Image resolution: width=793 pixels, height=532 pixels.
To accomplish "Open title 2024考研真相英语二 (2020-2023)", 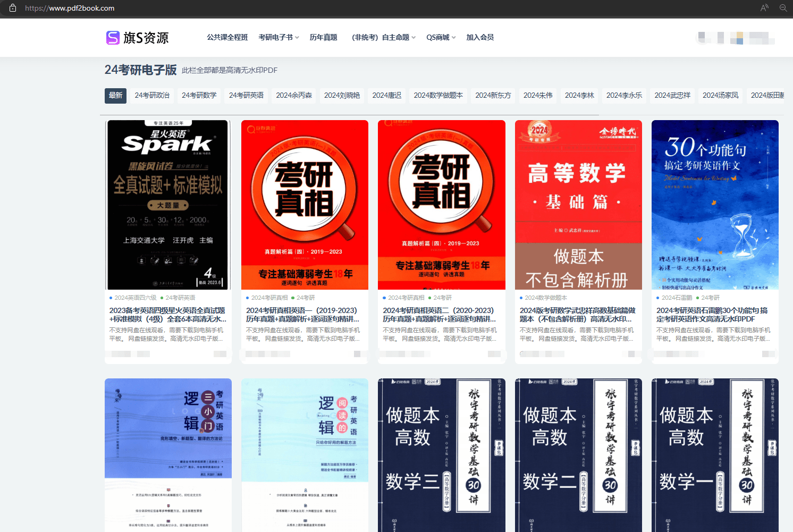I will (x=440, y=315).
